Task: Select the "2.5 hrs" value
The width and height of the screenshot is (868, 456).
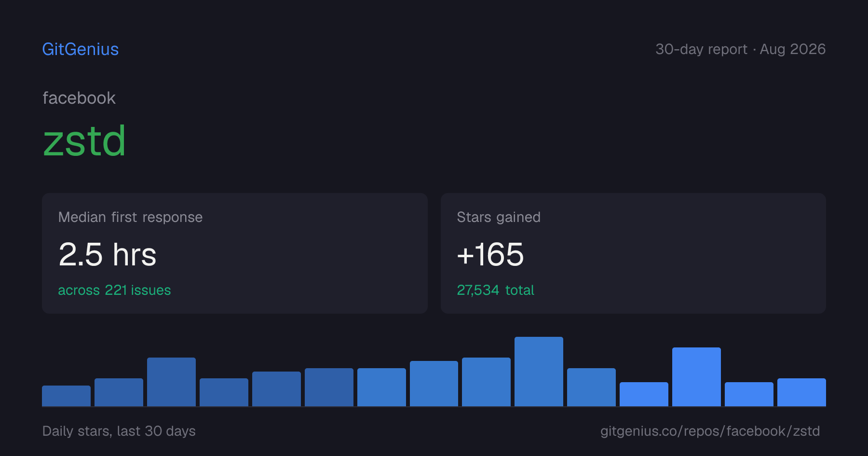Action: point(108,254)
